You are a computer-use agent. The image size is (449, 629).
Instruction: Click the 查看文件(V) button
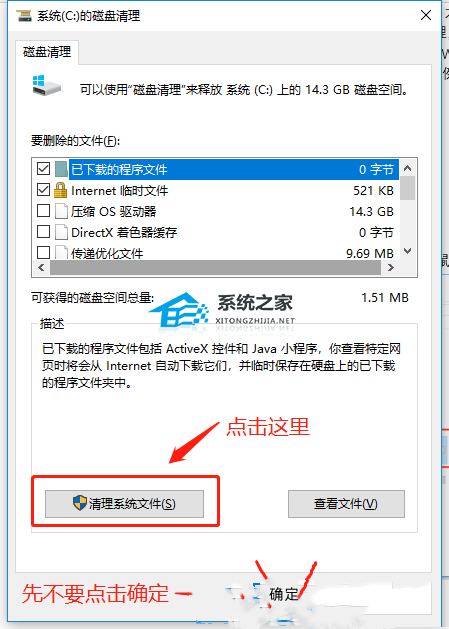click(x=346, y=503)
